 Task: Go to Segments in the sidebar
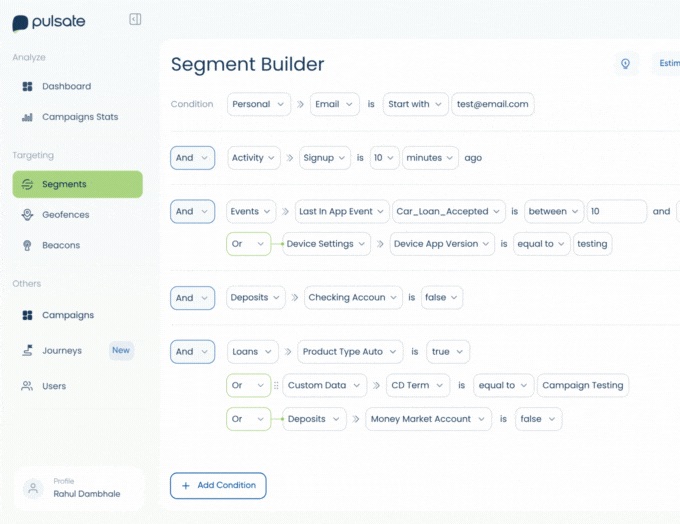[x=77, y=184]
